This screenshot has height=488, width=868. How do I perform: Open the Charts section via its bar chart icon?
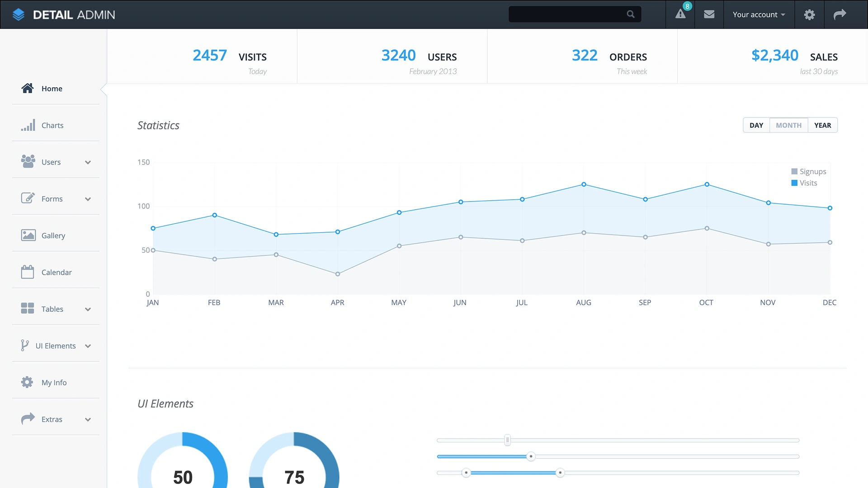(x=28, y=125)
